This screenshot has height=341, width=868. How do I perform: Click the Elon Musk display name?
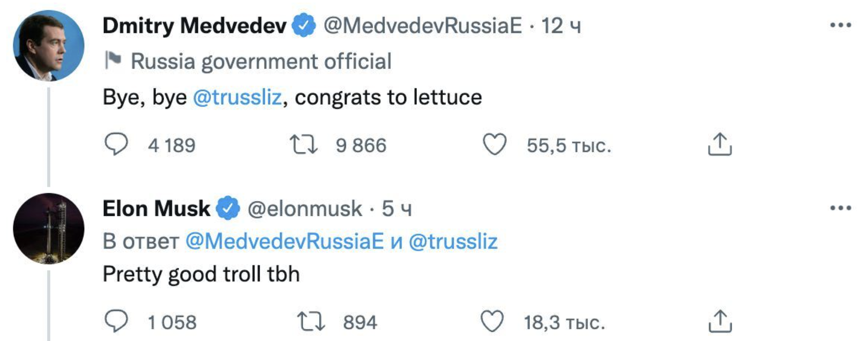click(x=156, y=208)
